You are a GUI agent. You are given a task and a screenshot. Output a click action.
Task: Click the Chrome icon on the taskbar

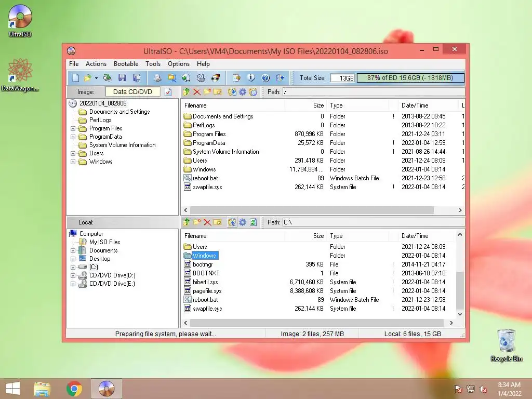[x=74, y=389]
